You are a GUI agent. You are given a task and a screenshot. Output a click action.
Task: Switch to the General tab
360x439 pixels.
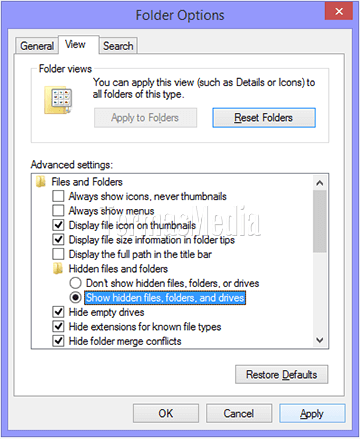tap(37, 46)
